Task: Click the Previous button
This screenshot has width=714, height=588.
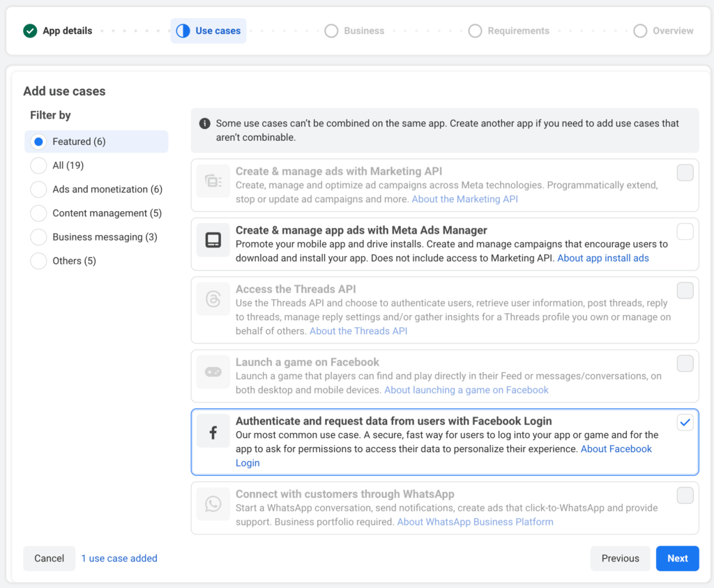Action: click(620, 558)
